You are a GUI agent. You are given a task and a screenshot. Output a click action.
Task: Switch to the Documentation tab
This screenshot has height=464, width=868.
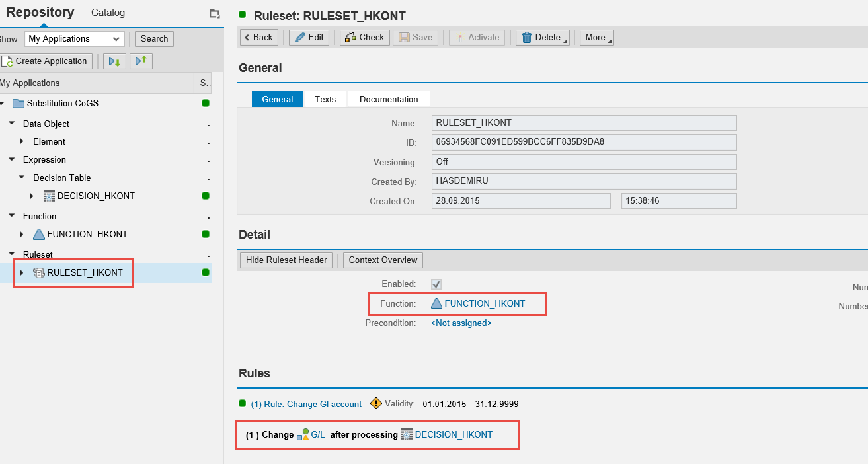pos(388,99)
